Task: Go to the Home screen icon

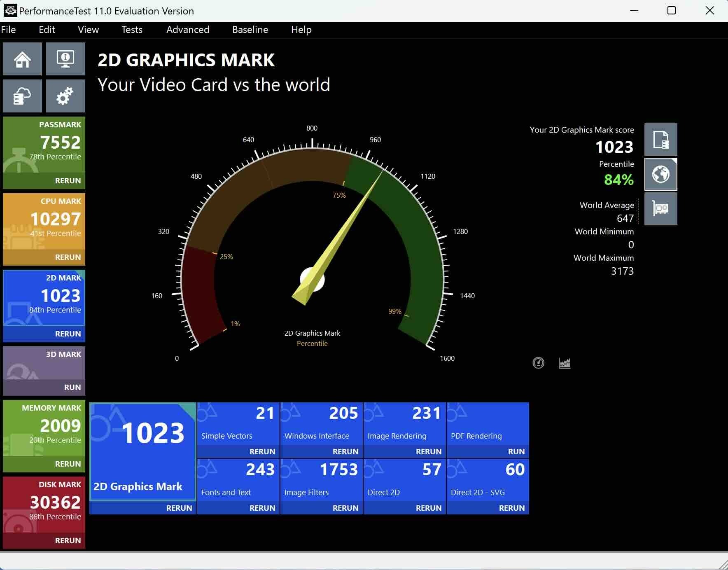Action: 22,59
